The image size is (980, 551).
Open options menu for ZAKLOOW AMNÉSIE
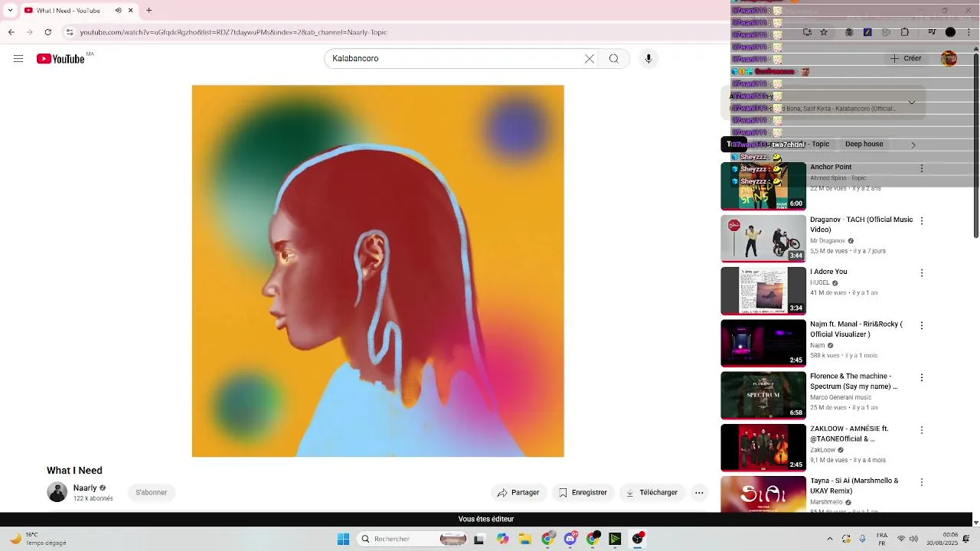click(922, 430)
